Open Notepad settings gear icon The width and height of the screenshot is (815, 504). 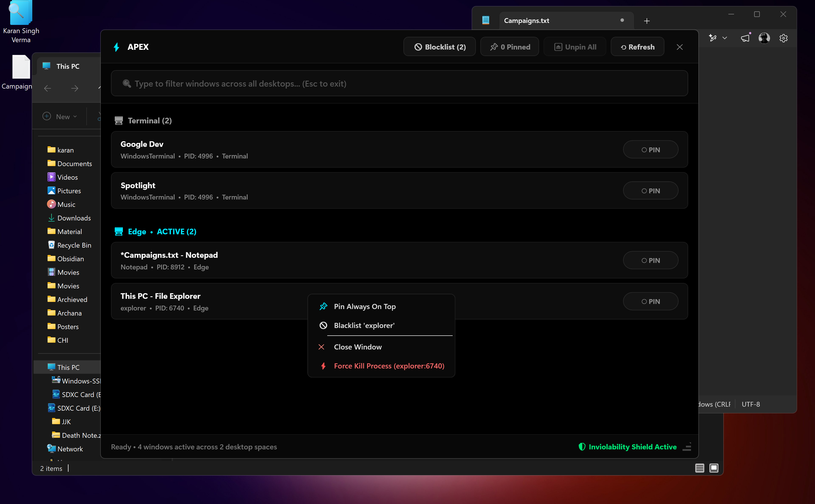[x=783, y=38]
